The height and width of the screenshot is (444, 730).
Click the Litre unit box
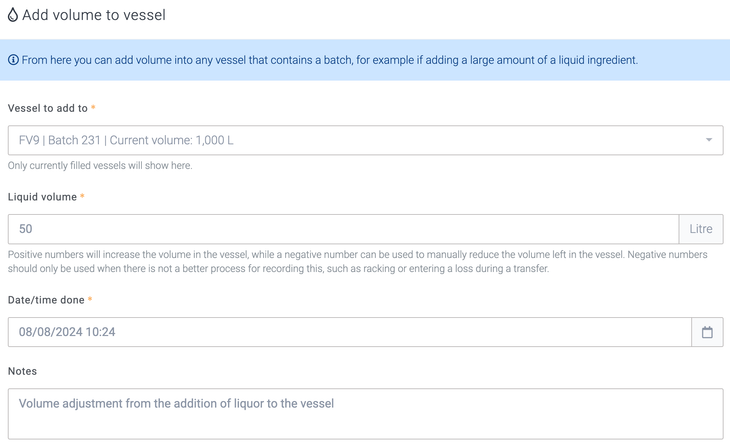click(701, 229)
